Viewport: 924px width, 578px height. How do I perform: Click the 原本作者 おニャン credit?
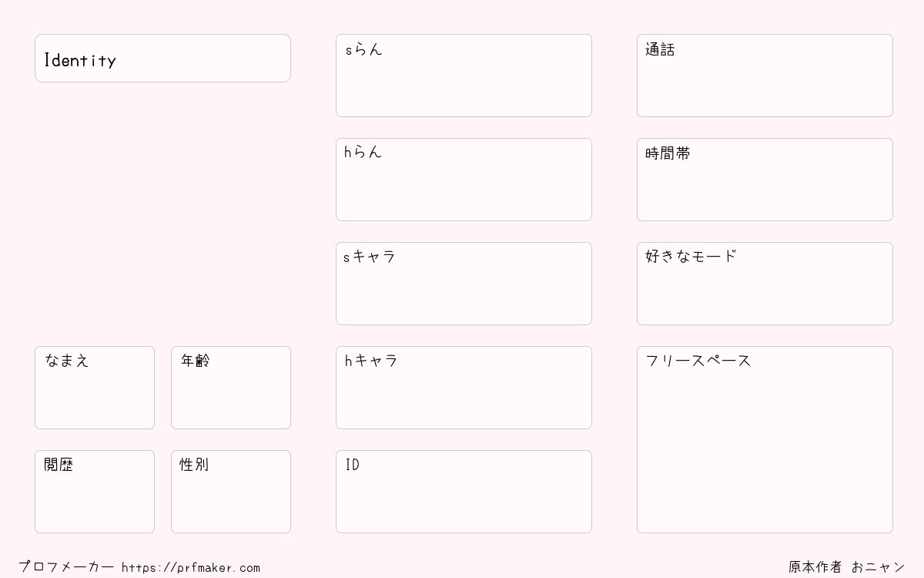(847, 567)
